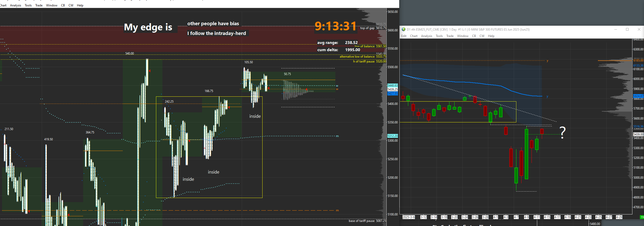Open the Edit menu in the D1 daily chart window
Viewport: 644px width, 226px height.
coord(404,36)
